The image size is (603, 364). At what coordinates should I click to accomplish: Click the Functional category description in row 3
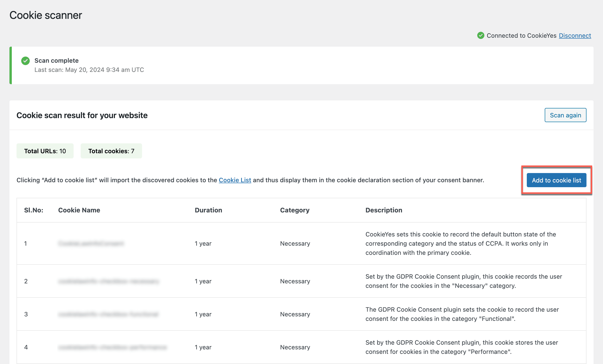[462, 314]
